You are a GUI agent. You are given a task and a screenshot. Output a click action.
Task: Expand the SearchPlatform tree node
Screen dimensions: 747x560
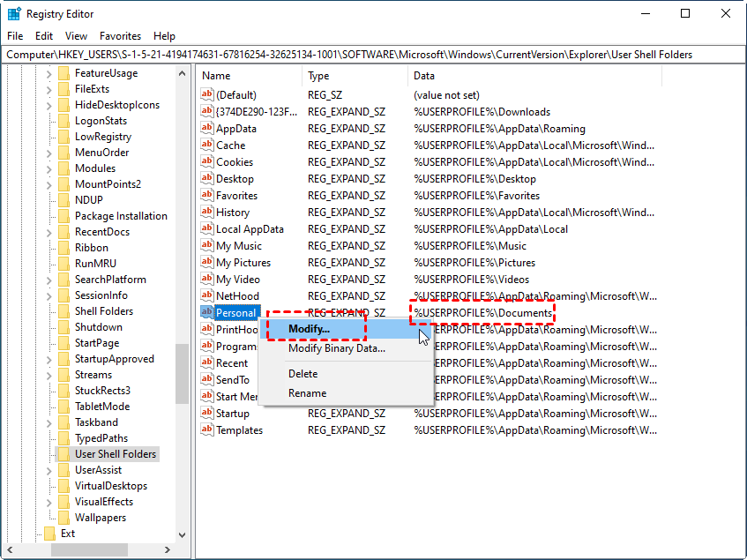[x=49, y=280]
